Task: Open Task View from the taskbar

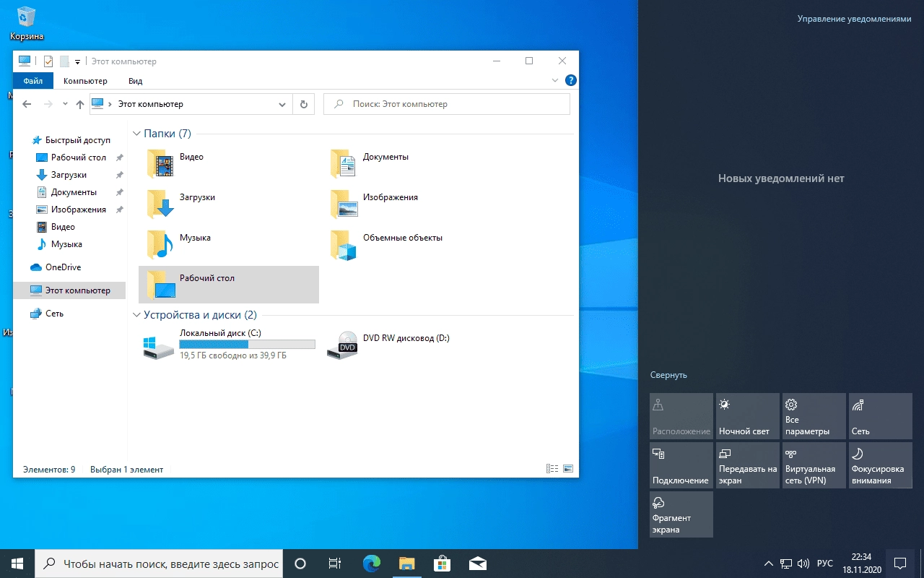Action: coord(334,563)
